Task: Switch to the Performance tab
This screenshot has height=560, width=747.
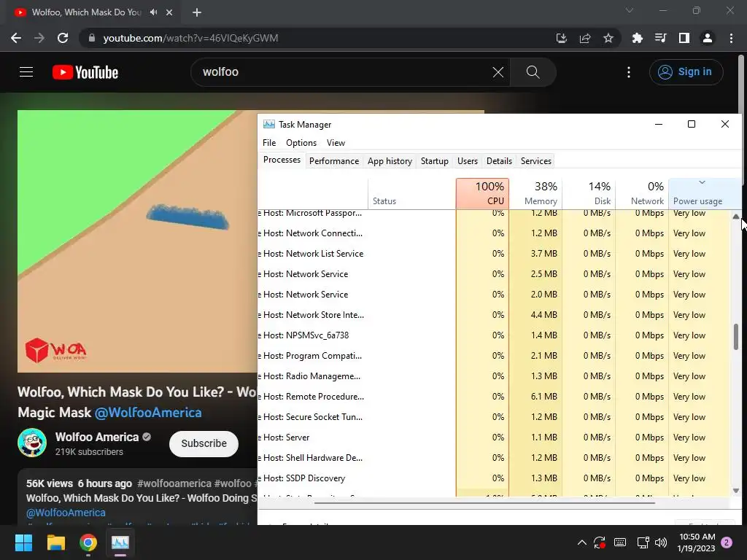Action: pos(334,161)
